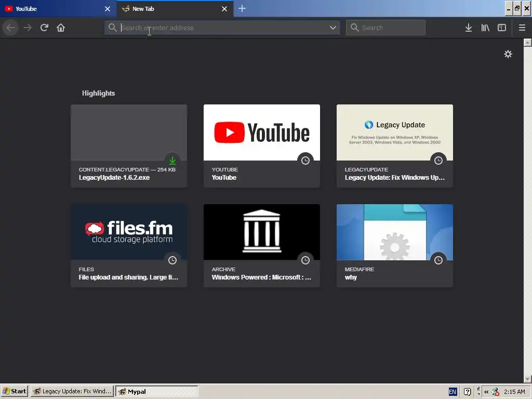532x399 pixels.
Task: Open a new tab with plus button
Action: pyautogui.click(x=242, y=8)
